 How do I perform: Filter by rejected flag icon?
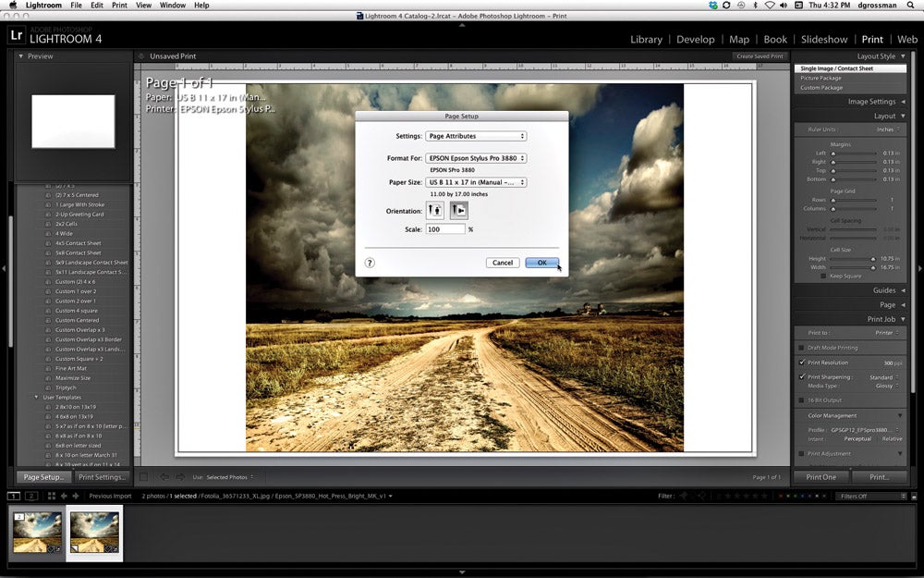coord(702,496)
